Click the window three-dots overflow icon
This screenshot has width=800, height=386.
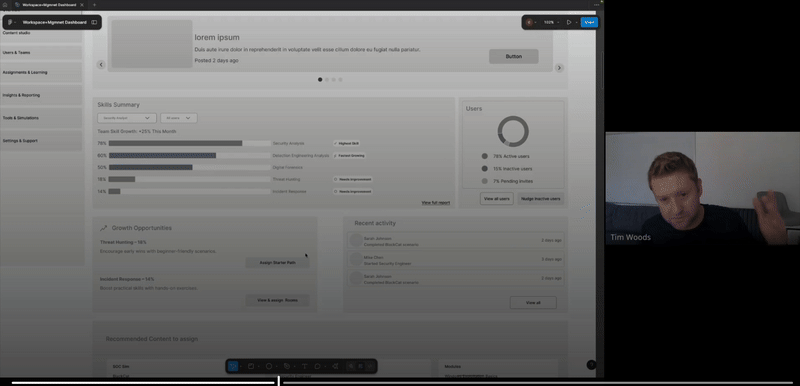(x=596, y=5)
